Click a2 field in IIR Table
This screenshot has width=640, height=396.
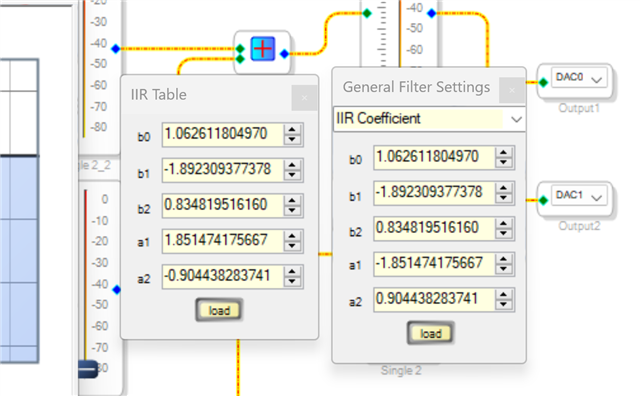tap(222, 276)
